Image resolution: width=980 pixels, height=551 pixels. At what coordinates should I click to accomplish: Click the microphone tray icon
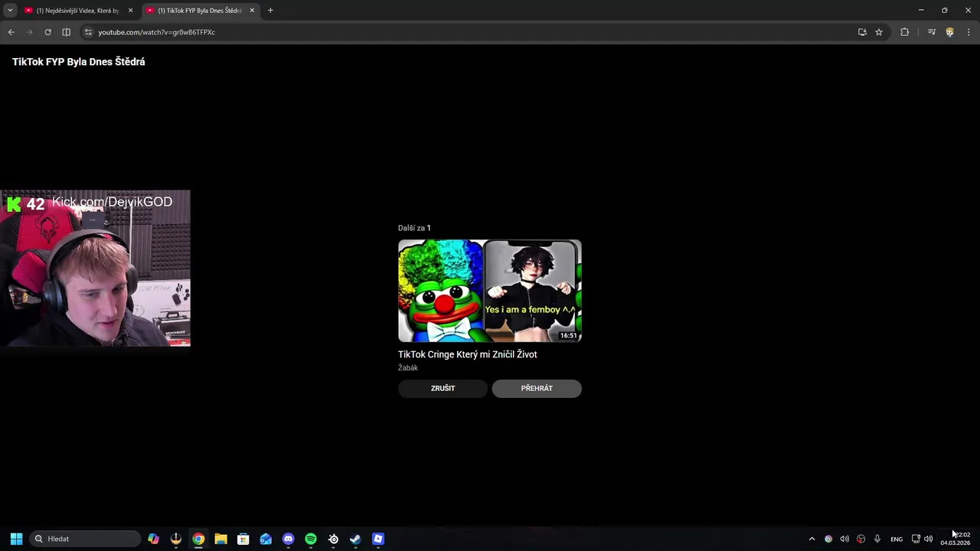pos(877,539)
